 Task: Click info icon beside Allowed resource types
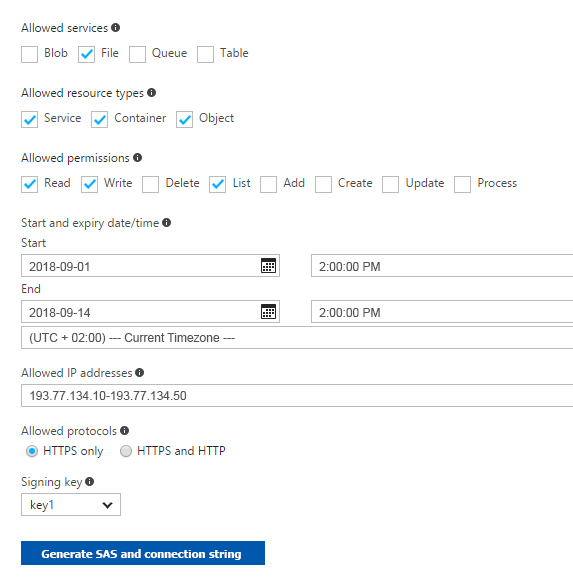151,93
